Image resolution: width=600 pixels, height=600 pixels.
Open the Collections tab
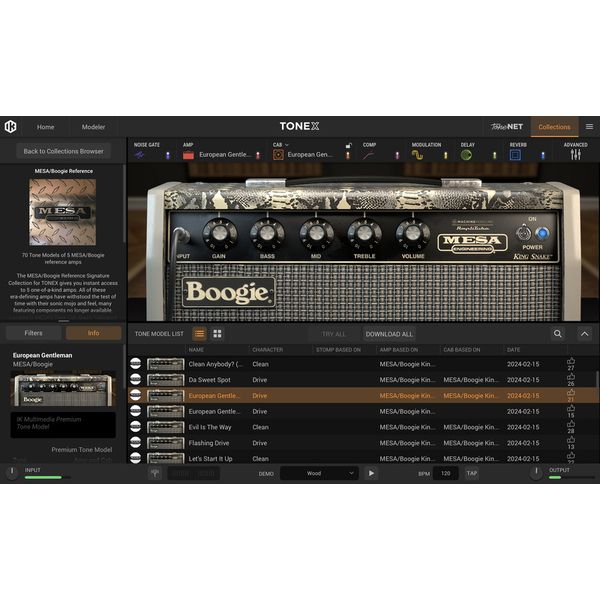tap(554, 127)
